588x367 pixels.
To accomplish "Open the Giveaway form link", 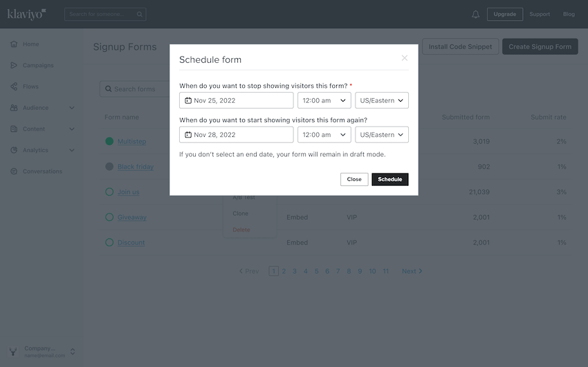I will click(x=132, y=217).
